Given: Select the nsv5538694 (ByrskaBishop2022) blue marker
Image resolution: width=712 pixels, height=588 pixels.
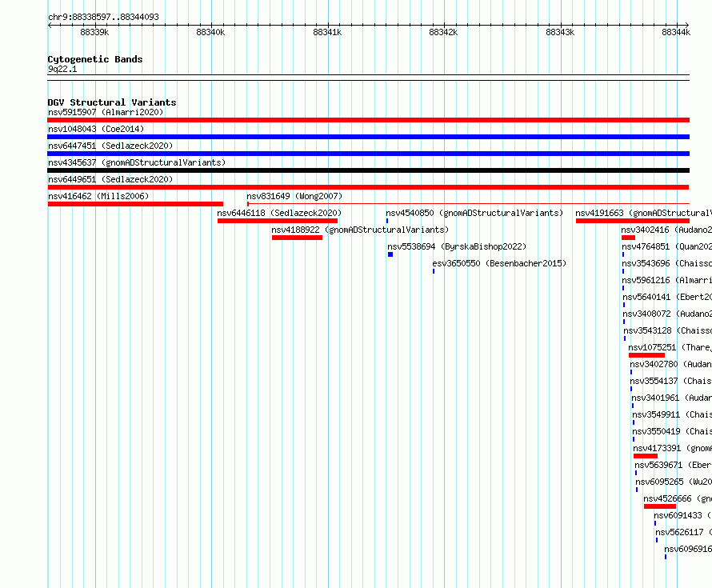Looking at the screenshot, I should [x=390, y=254].
